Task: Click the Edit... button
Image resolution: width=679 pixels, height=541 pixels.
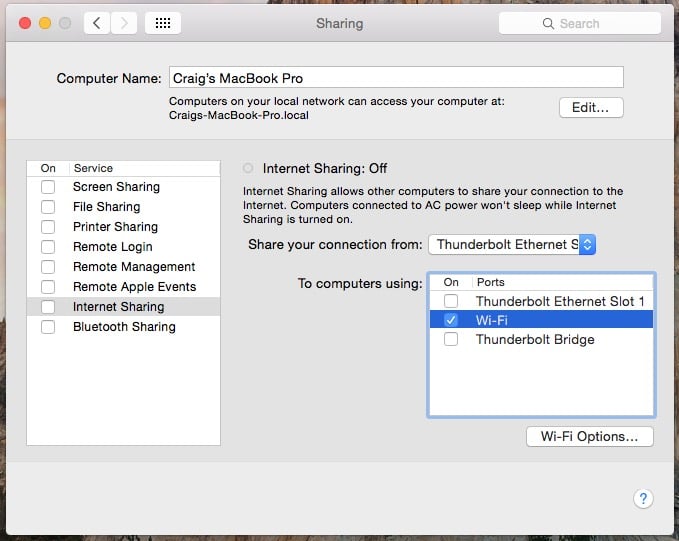Action: [x=591, y=107]
